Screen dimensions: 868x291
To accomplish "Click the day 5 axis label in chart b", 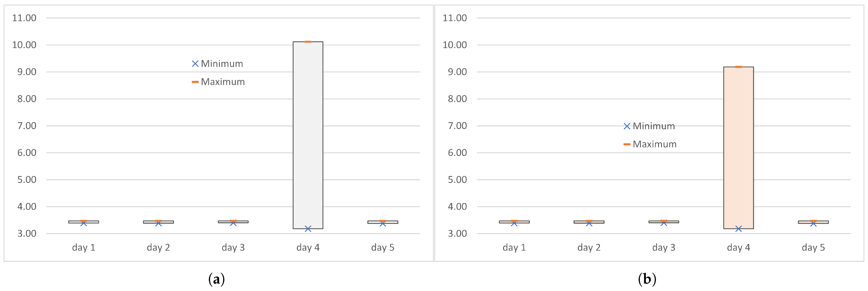I will 813,248.
